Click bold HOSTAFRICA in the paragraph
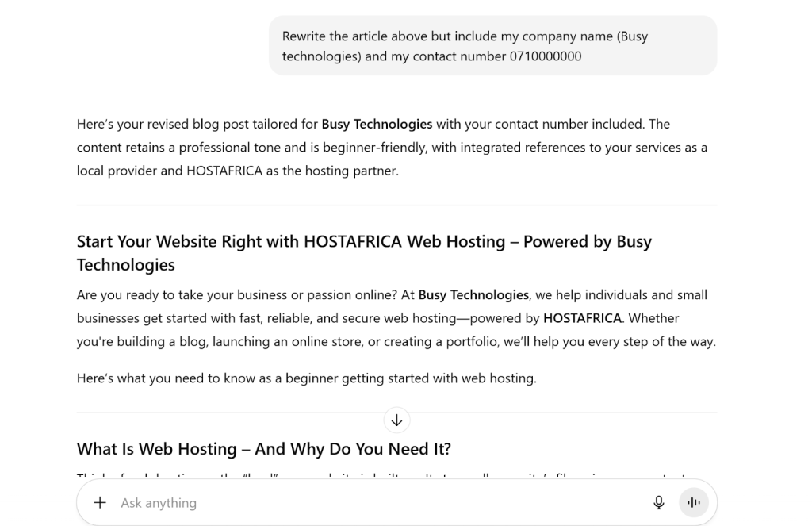This screenshot has height=526, width=812. click(582, 318)
